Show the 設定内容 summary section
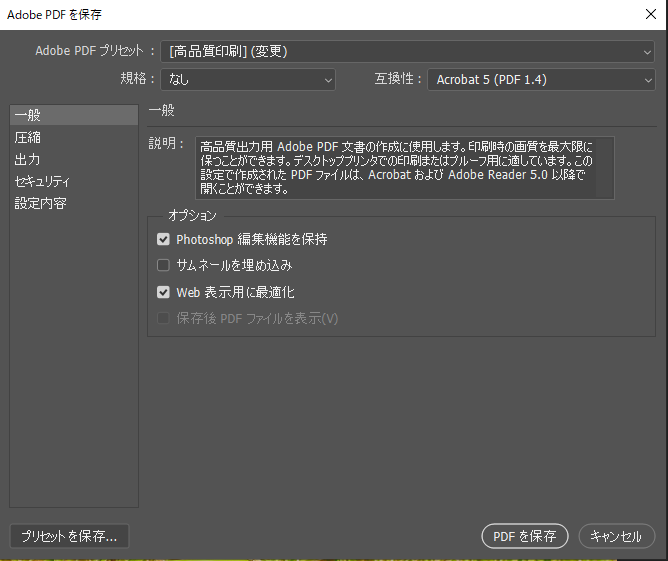668x561 pixels. pyautogui.click(x=40, y=204)
